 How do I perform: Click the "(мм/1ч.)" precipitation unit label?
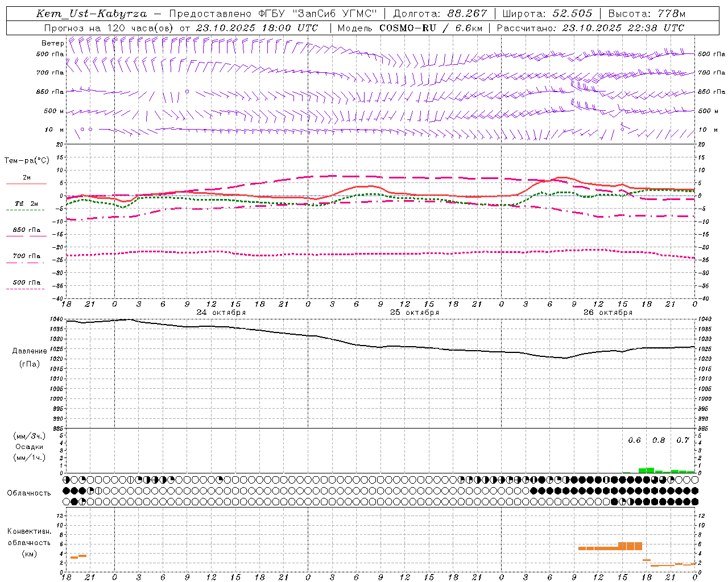coord(30,458)
